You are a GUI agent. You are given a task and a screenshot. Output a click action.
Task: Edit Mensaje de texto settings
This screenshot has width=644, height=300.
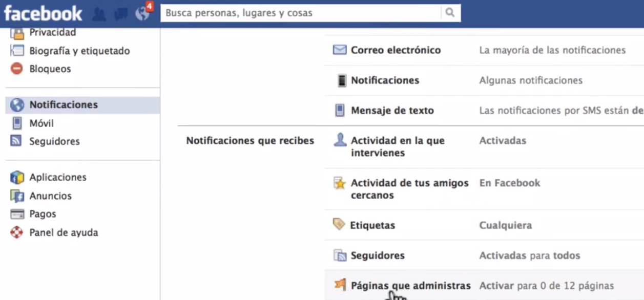click(x=484, y=111)
